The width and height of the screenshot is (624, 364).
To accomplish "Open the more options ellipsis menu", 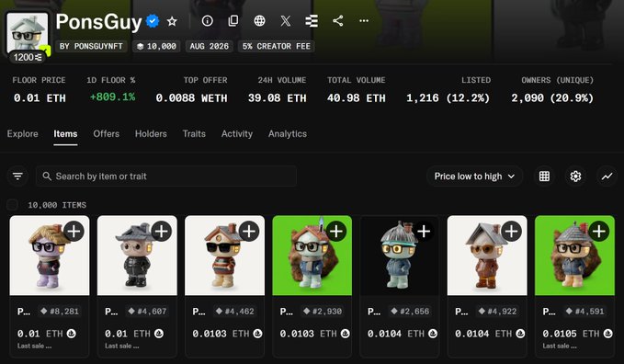I will point(364,21).
